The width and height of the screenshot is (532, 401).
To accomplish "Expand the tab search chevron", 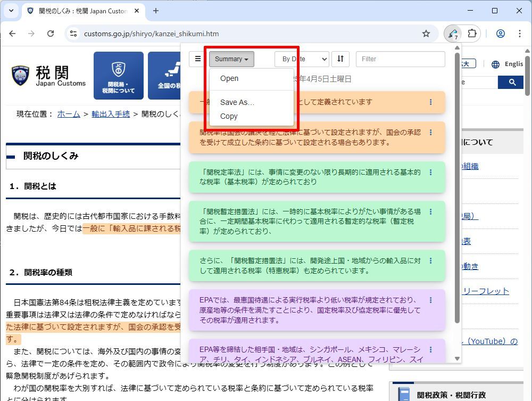I will point(11,11).
